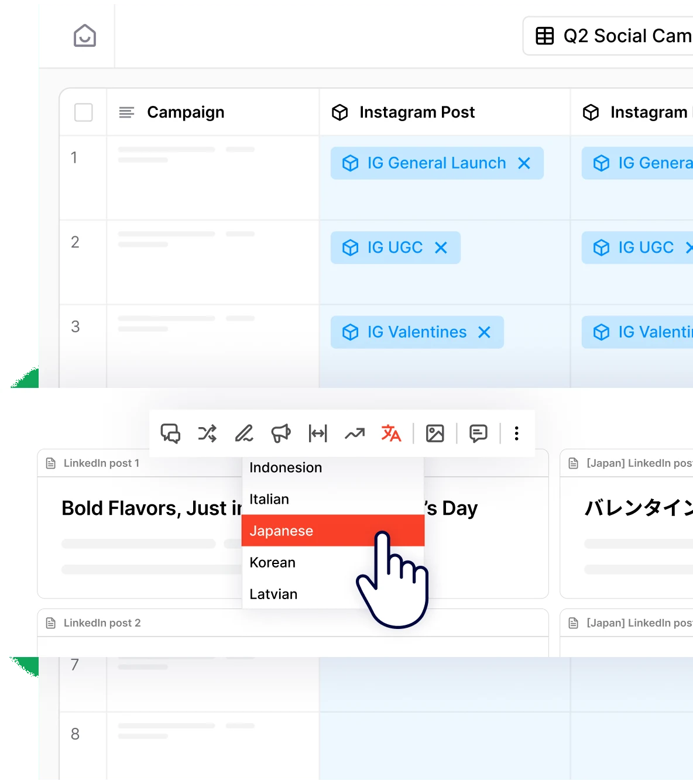Click the trending arrow toolbar icon
This screenshot has height=784, width=693.
pyautogui.click(x=355, y=434)
